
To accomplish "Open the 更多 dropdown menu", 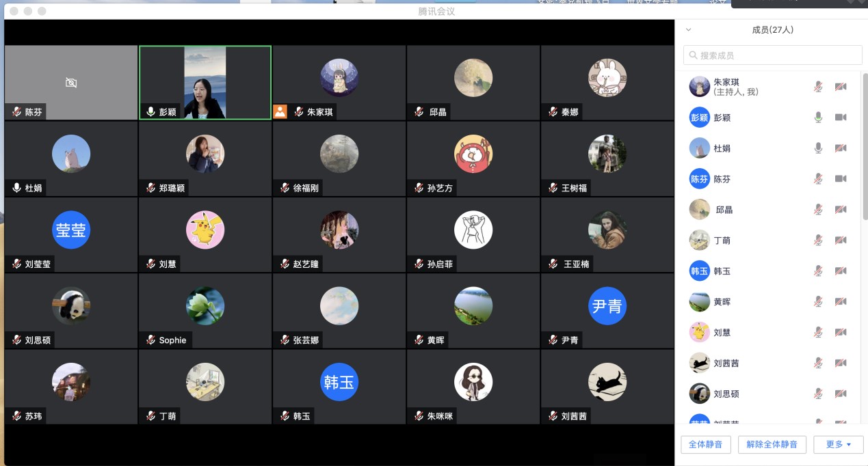I will [839, 444].
